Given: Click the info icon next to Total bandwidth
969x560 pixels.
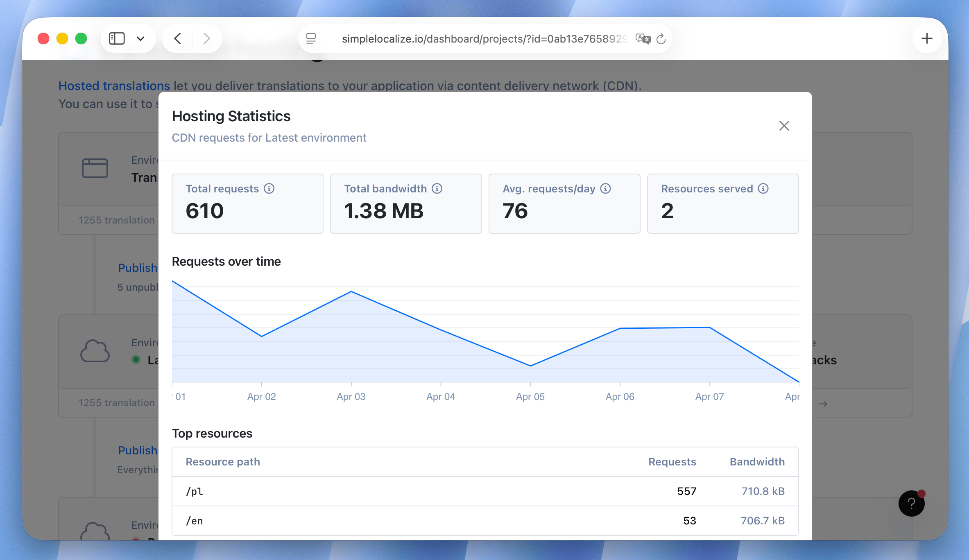Looking at the screenshot, I should point(436,189).
